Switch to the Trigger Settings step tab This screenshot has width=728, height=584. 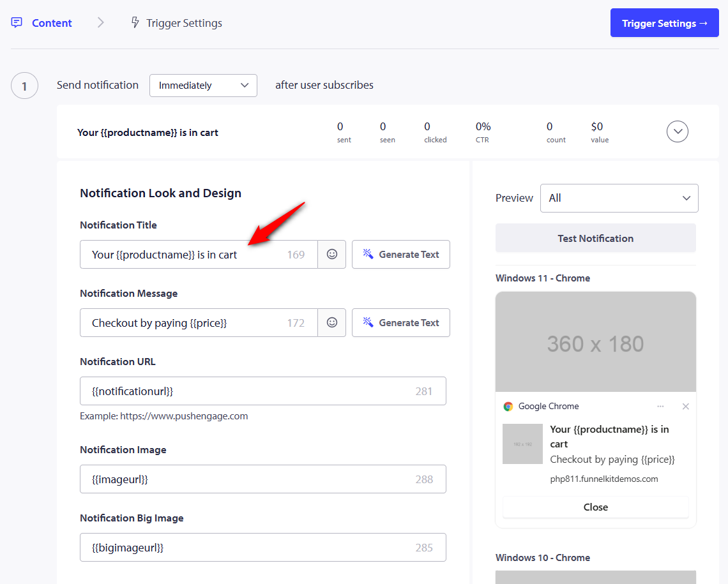176,23
